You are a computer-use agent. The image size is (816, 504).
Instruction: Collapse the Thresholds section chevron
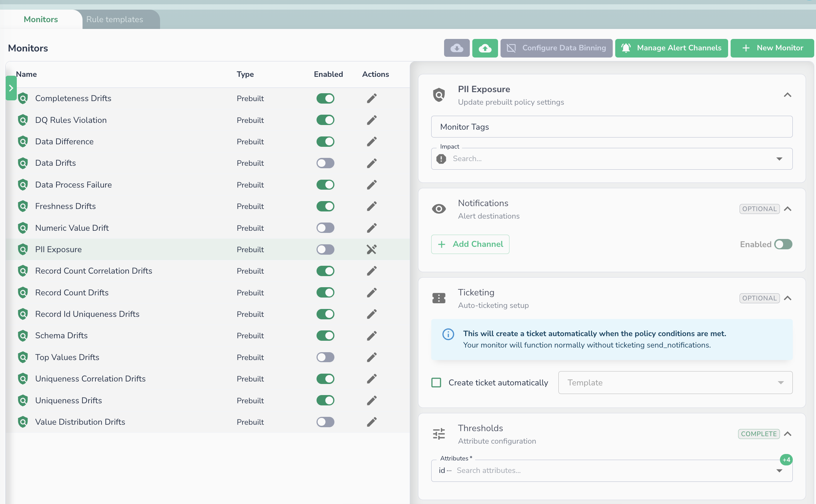[787, 434]
